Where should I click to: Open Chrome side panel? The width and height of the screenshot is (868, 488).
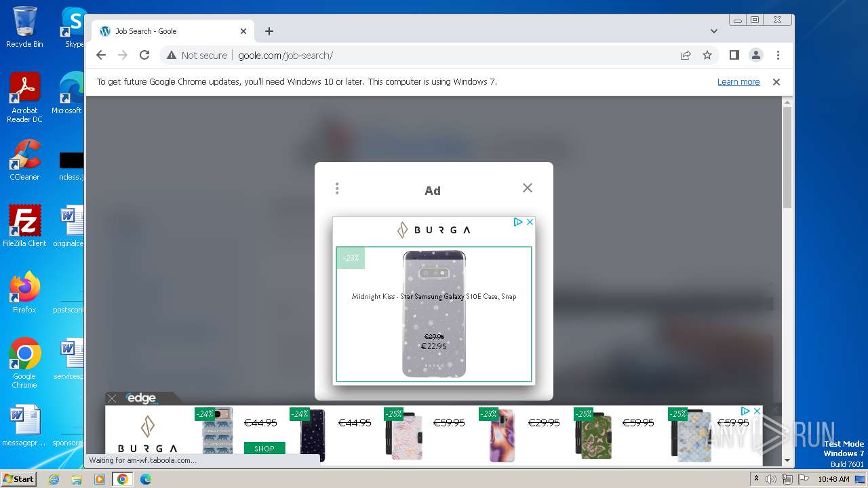click(734, 56)
